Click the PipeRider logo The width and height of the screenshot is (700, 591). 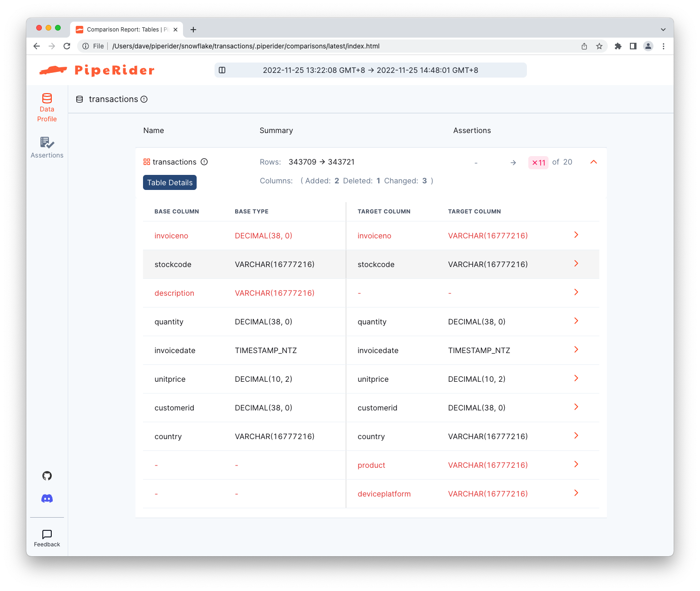(97, 71)
